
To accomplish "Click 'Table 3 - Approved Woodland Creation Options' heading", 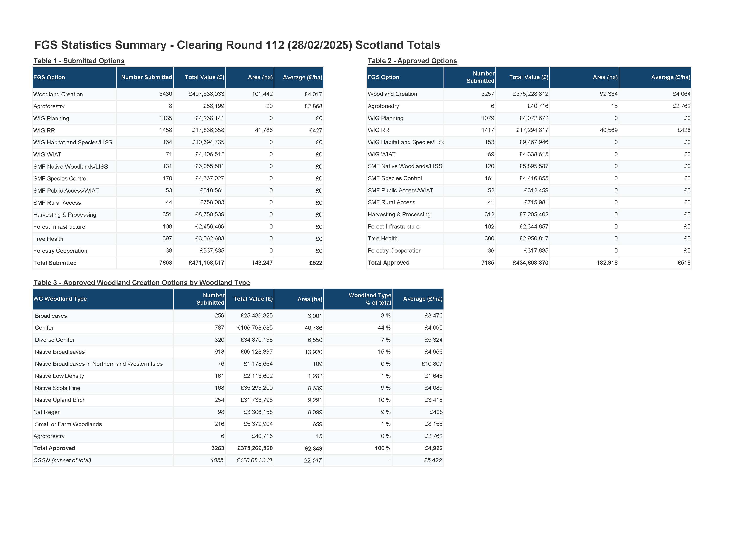I will pyautogui.click(x=142, y=283).
